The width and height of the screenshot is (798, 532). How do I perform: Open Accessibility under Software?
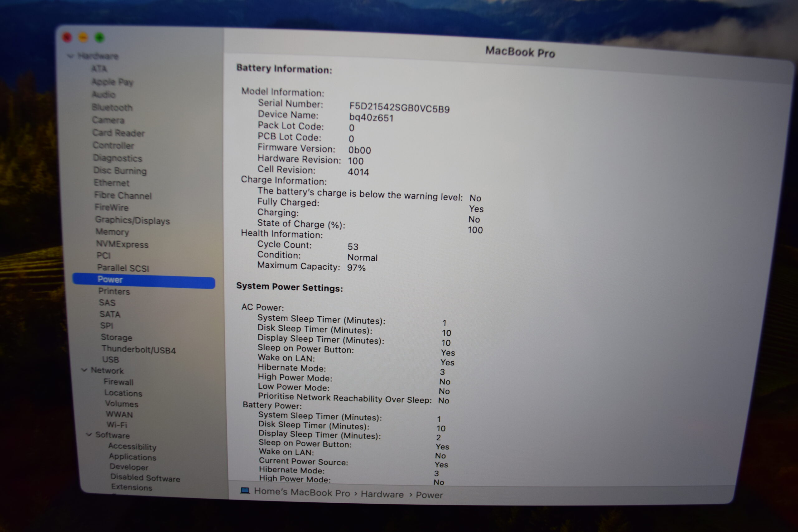pos(133,447)
